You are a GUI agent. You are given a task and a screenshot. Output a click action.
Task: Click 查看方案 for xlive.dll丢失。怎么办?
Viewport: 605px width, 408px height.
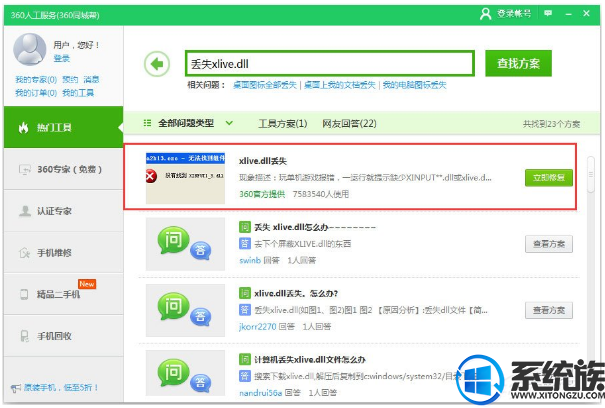(549, 310)
